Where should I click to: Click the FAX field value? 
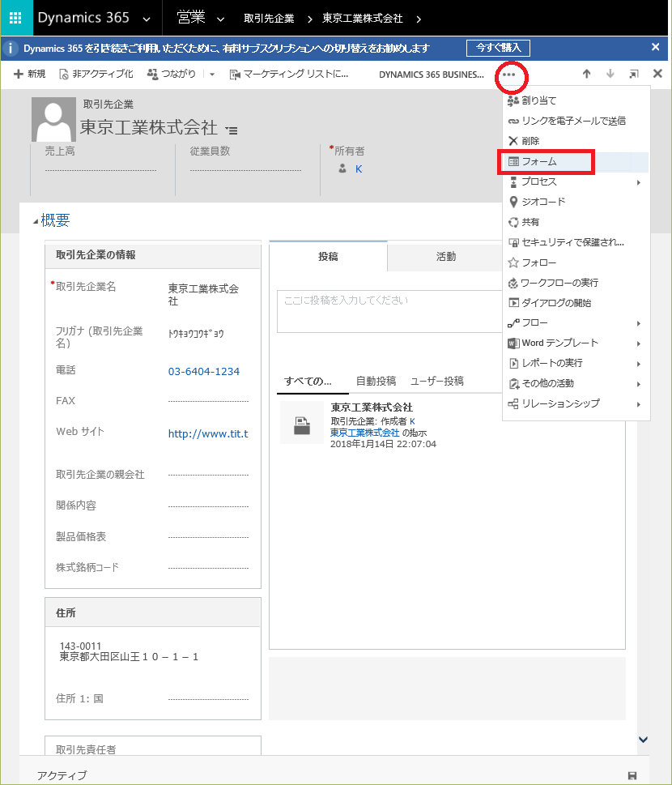tap(208, 401)
